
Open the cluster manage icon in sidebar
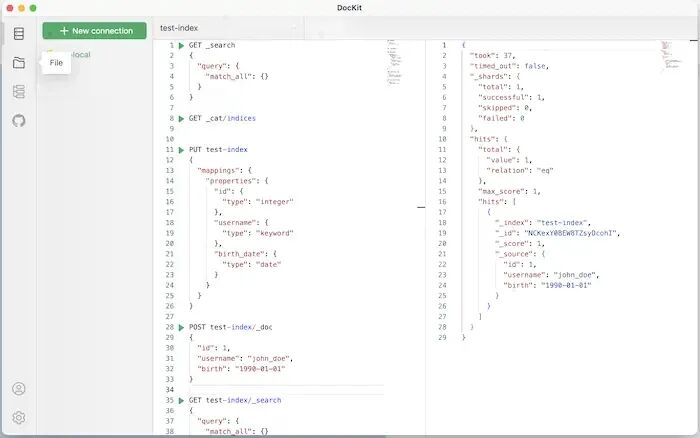[x=19, y=92]
